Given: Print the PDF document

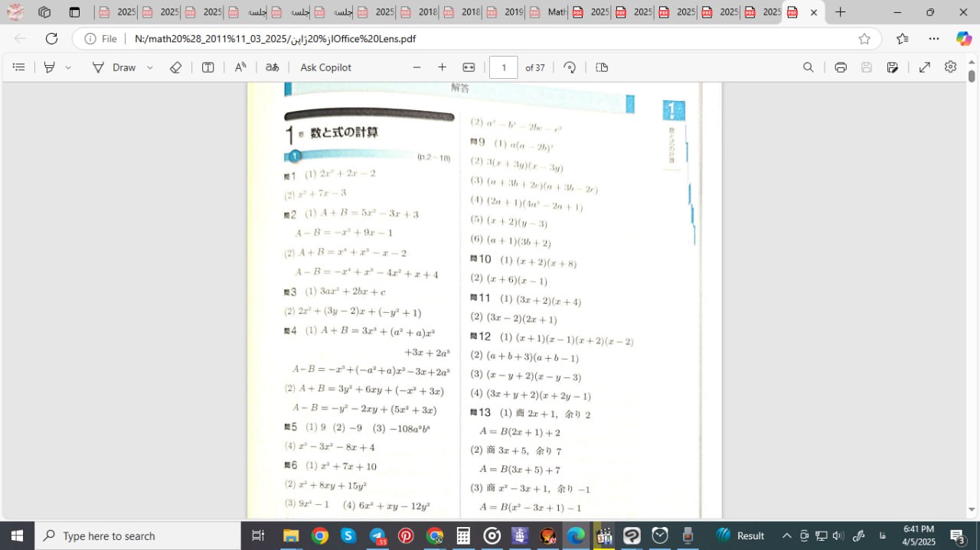Looking at the screenshot, I should (841, 67).
